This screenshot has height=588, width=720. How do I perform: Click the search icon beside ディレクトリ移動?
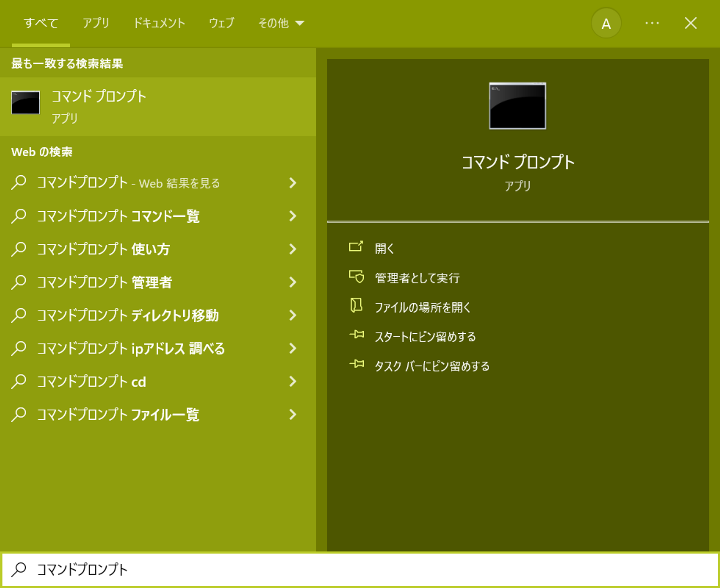18,315
